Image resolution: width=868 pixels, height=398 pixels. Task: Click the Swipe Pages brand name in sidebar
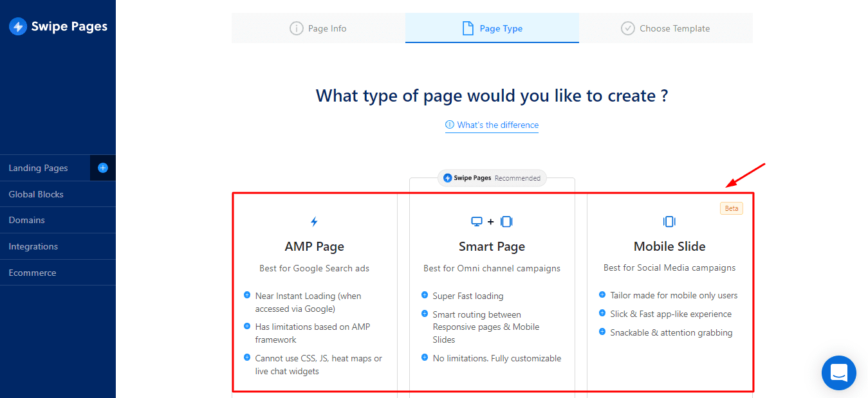click(69, 27)
